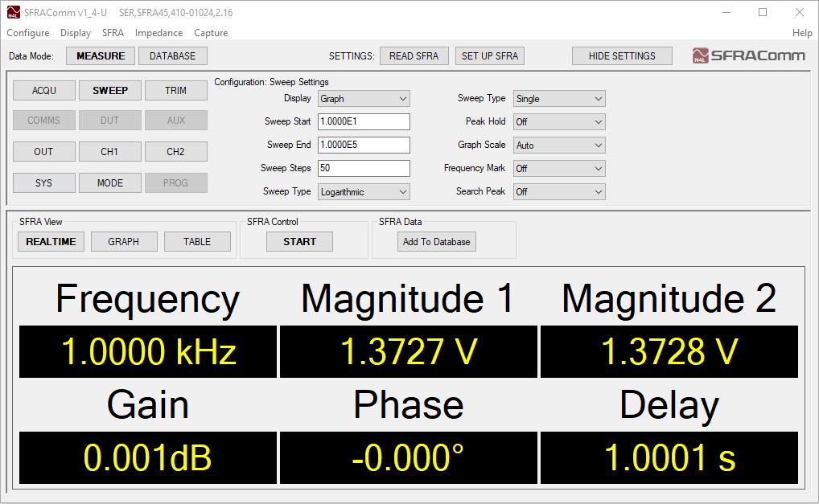The width and height of the screenshot is (819, 504).
Task: Switch SFRA View to TABLE
Action: point(197,241)
